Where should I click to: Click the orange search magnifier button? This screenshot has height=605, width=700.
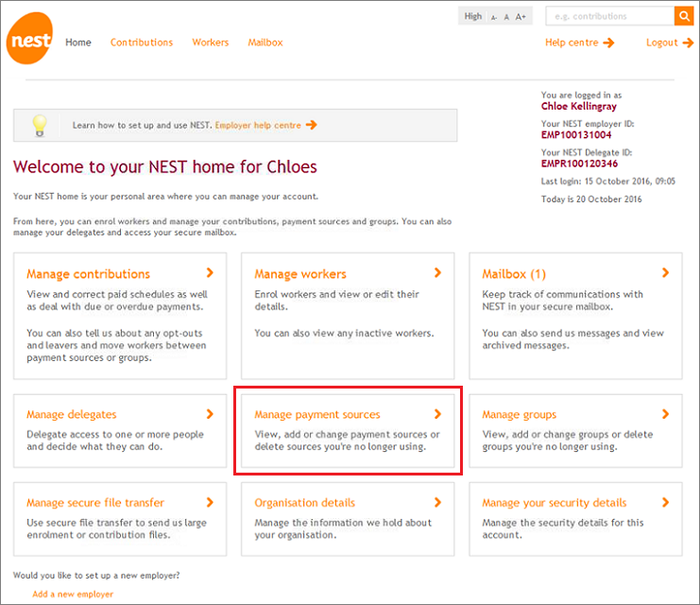point(683,16)
